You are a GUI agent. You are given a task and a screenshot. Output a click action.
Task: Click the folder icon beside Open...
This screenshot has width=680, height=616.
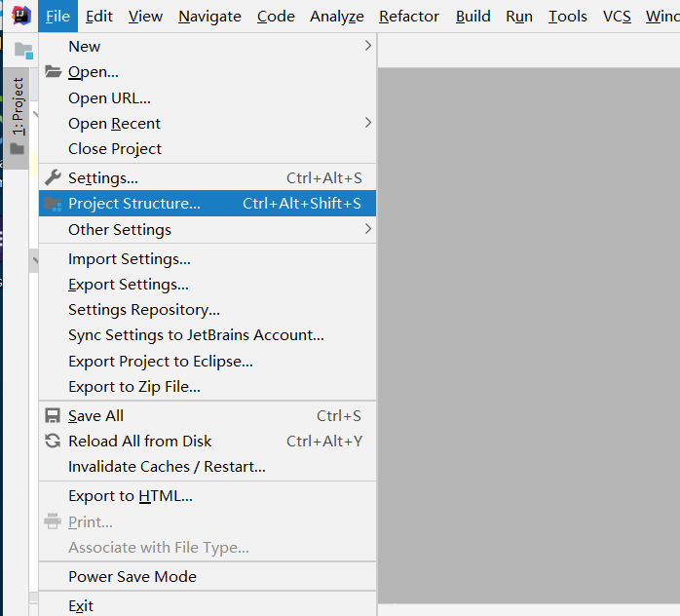[53, 71]
